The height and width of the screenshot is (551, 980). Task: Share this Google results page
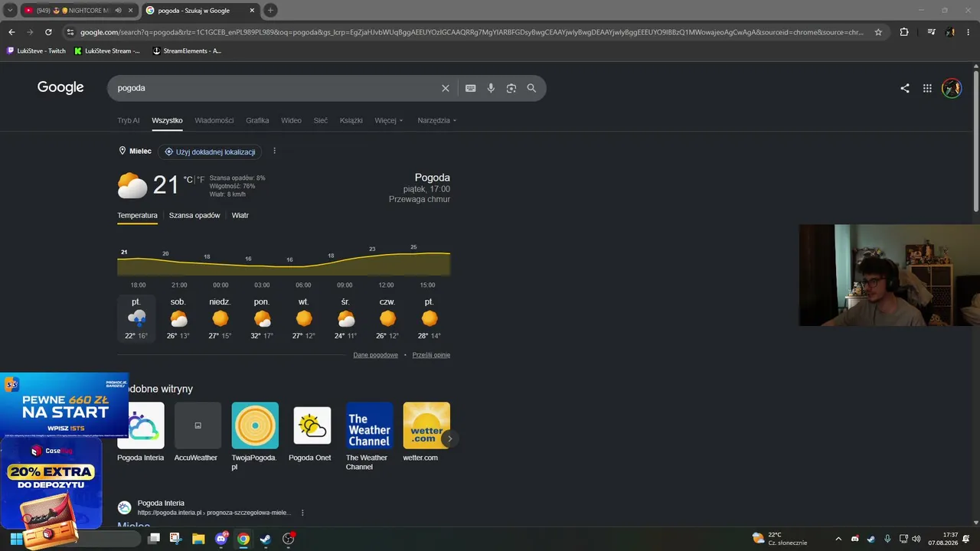(905, 88)
